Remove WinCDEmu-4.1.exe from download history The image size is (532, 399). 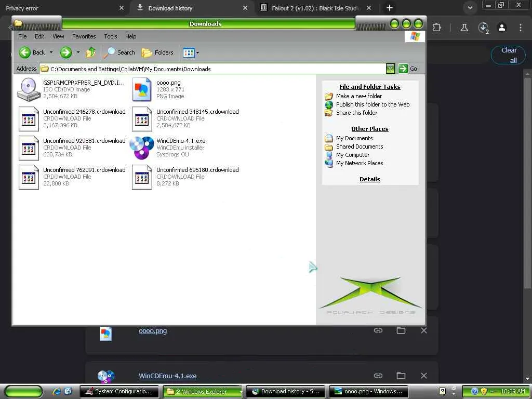pos(424,376)
